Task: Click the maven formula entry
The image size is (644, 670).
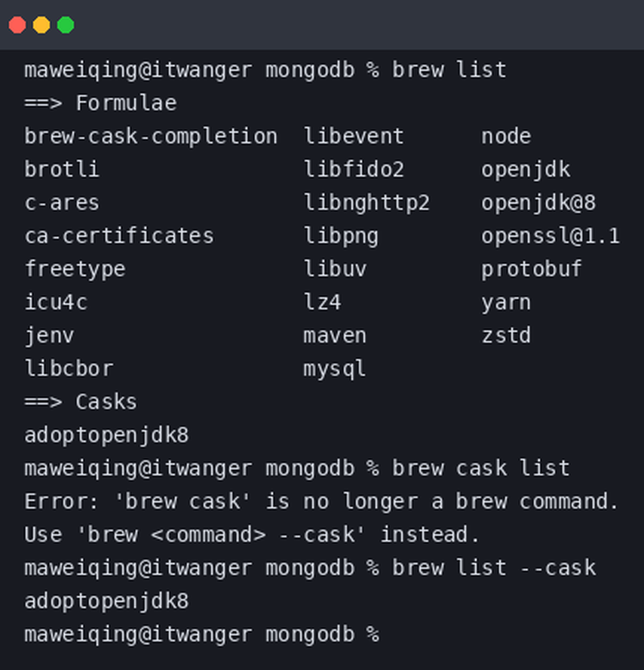Action: [335, 336]
